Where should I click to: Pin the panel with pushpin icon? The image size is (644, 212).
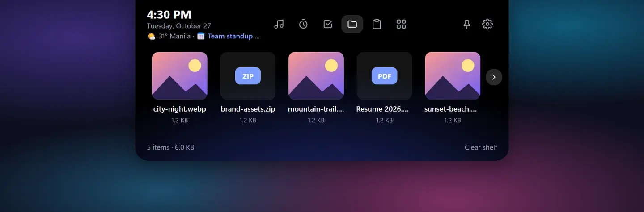click(x=467, y=24)
